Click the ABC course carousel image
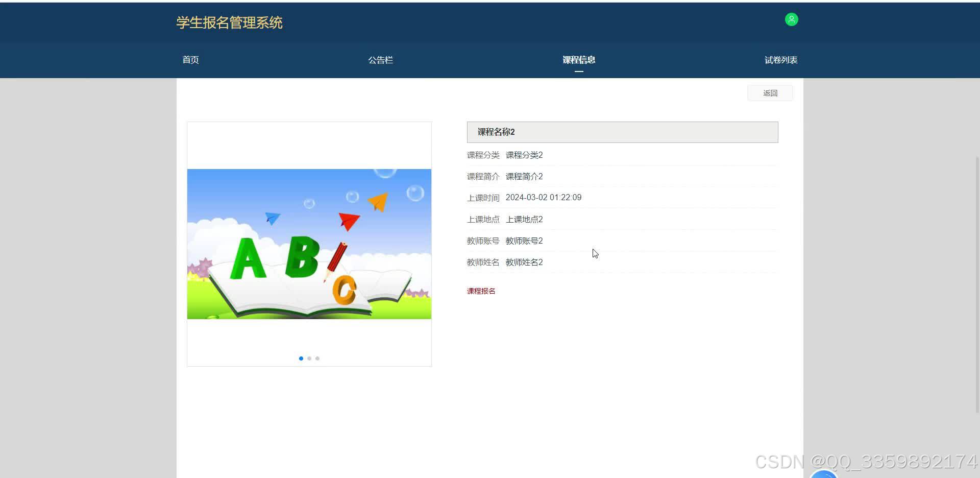This screenshot has width=980, height=478. pos(309,244)
